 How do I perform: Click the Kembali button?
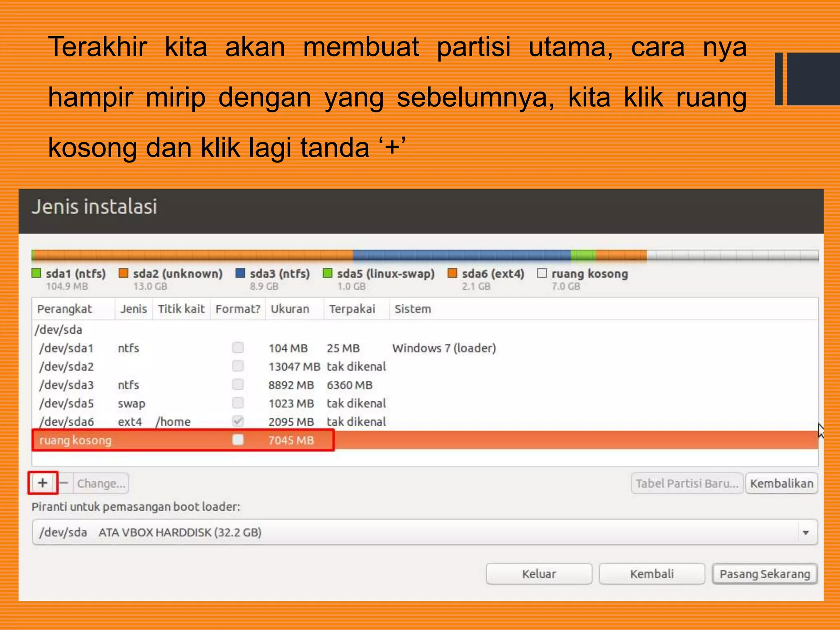click(652, 573)
